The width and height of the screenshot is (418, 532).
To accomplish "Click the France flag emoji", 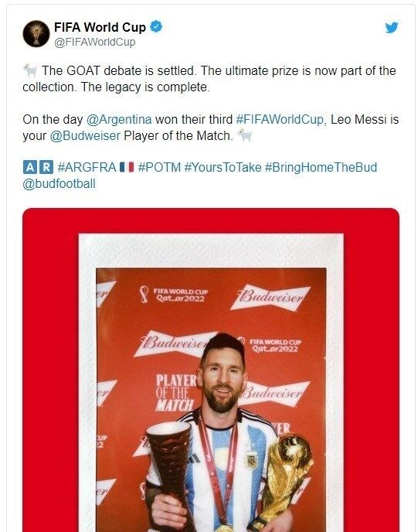I will coord(127,167).
